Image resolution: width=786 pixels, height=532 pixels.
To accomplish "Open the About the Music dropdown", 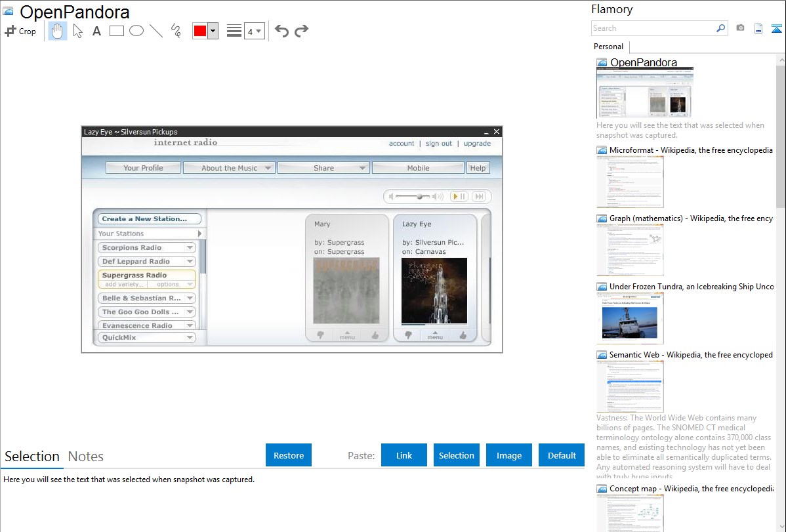I will point(229,168).
